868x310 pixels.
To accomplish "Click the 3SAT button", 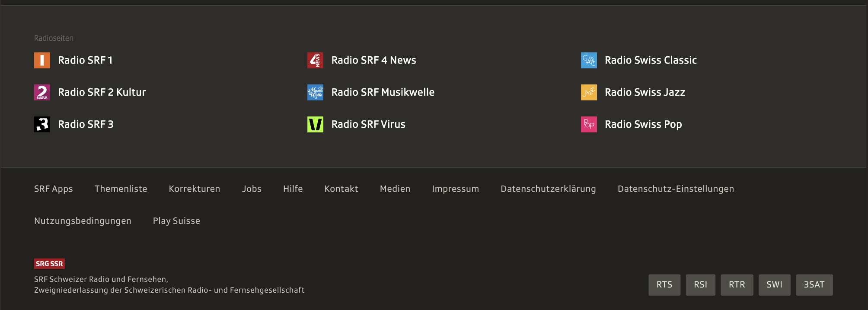I will click(814, 285).
